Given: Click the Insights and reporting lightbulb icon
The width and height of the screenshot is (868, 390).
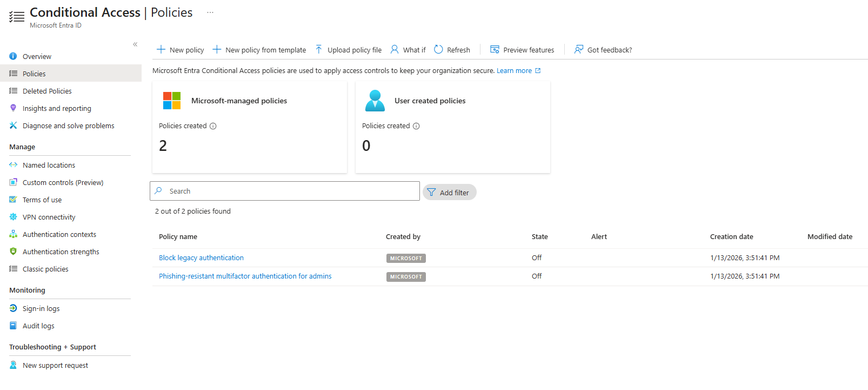Looking at the screenshot, I should [x=13, y=108].
